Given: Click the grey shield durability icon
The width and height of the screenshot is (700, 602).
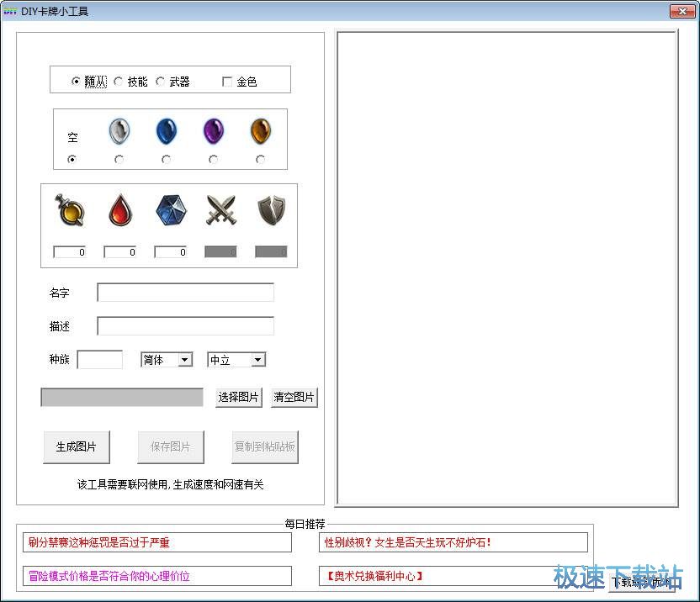Looking at the screenshot, I should click(x=272, y=210).
